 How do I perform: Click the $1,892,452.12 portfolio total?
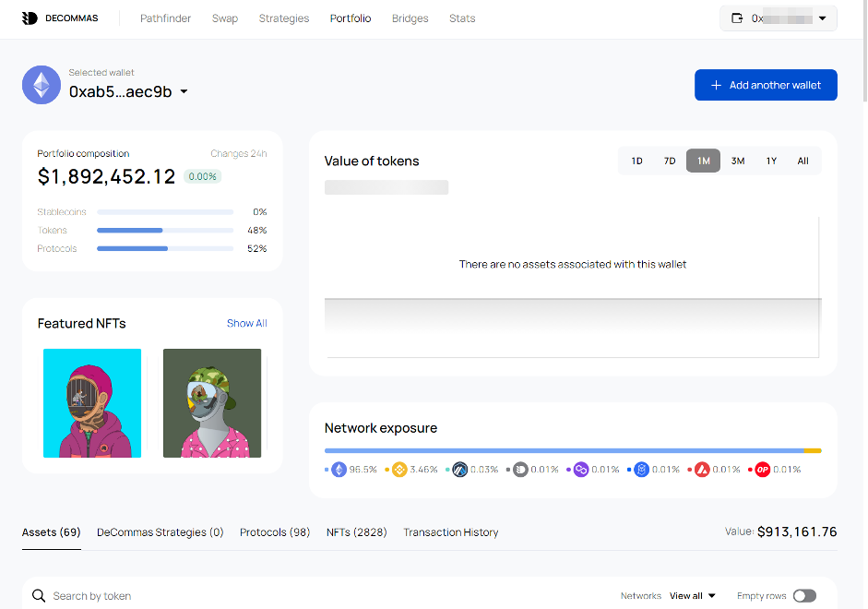click(106, 176)
